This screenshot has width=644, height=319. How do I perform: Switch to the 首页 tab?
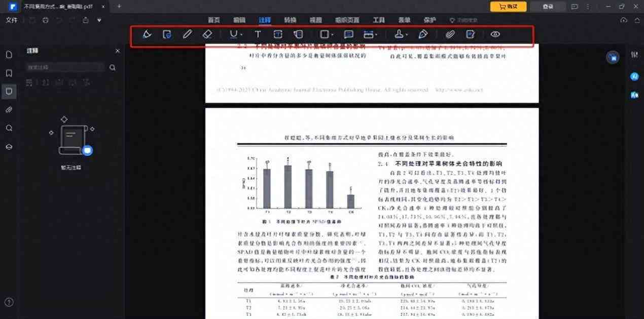(x=214, y=20)
